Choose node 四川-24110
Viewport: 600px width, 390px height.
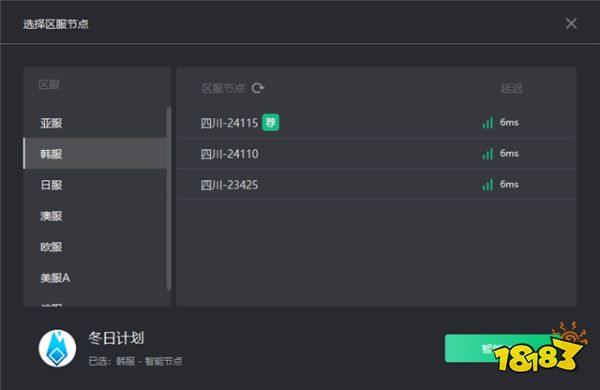point(376,153)
